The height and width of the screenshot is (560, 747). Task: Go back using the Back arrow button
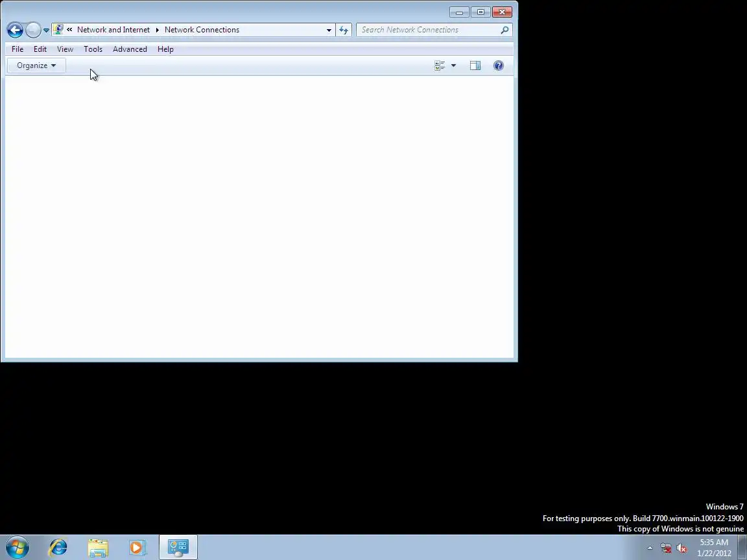[15, 30]
